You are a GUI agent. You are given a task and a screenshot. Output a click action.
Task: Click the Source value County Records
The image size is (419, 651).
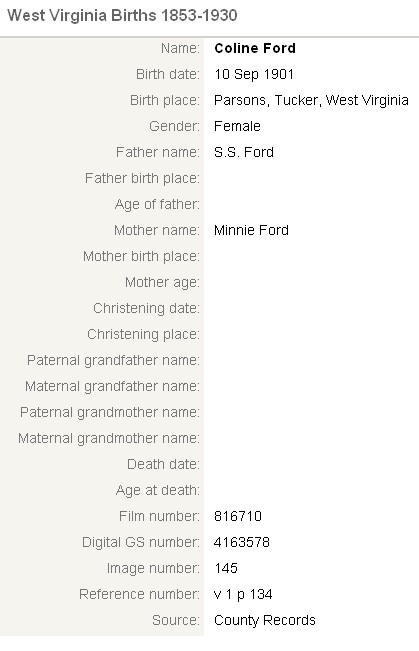[265, 621]
